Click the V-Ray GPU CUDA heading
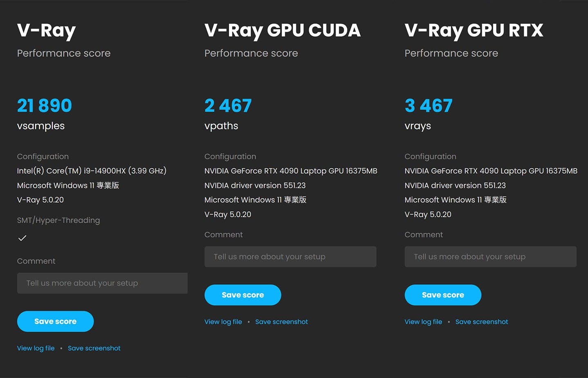The height and width of the screenshot is (378, 588). pyautogui.click(x=283, y=30)
